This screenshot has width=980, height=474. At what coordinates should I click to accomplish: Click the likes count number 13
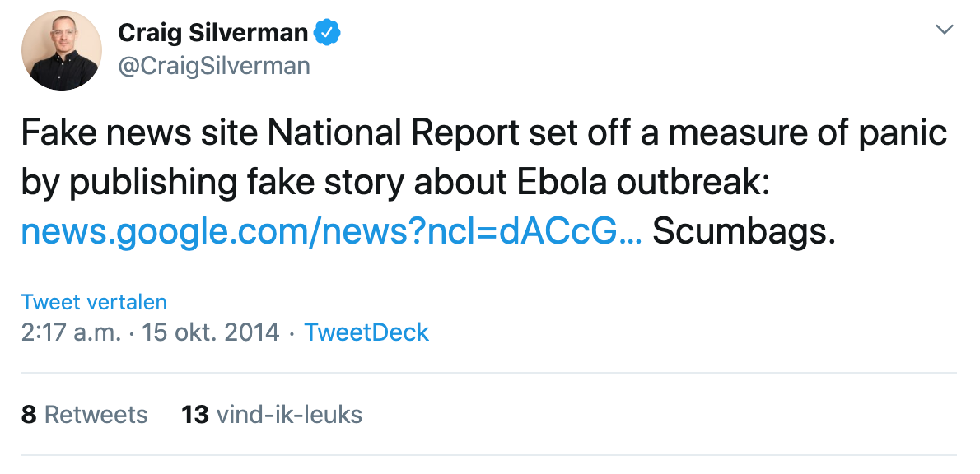tap(195, 414)
